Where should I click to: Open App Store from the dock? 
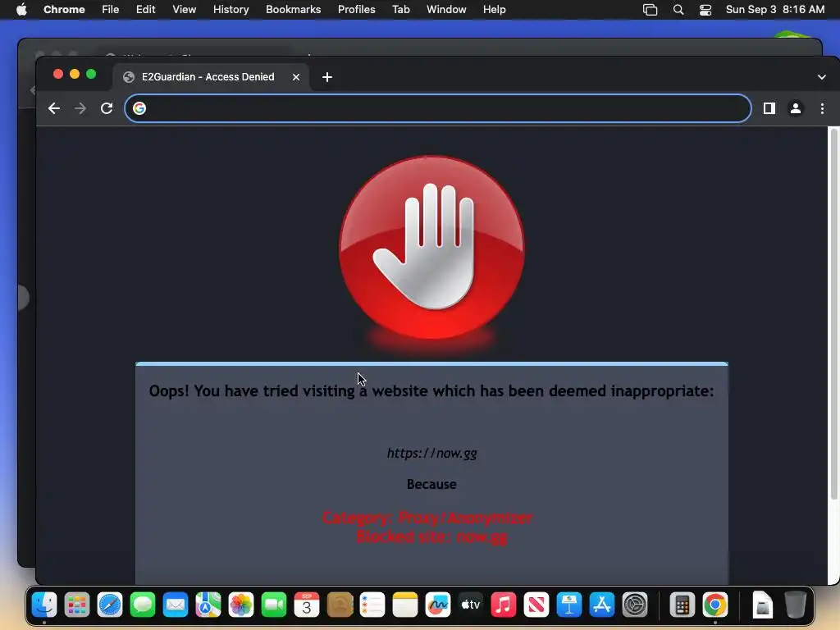coord(602,605)
